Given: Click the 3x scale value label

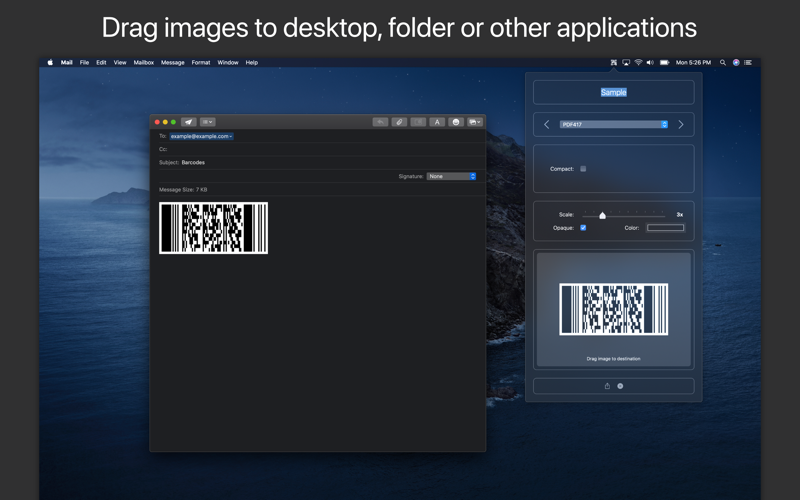Looking at the screenshot, I should (x=680, y=215).
